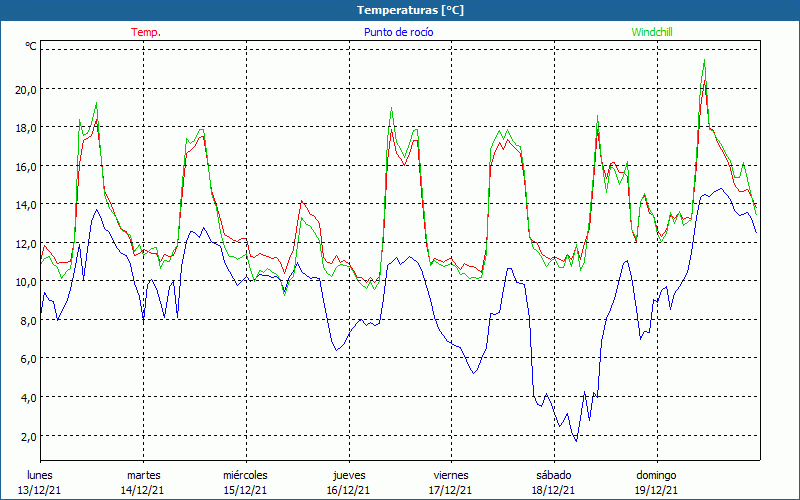The width and height of the screenshot is (800, 500).
Task: Click the '19/12/21' date label
Action: click(x=657, y=490)
